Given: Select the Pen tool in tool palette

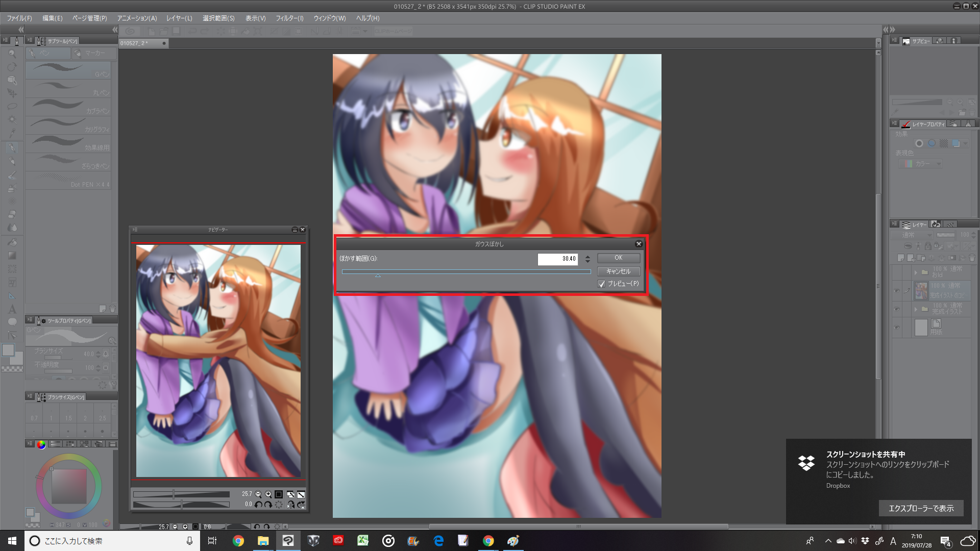Looking at the screenshot, I should (x=12, y=148).
